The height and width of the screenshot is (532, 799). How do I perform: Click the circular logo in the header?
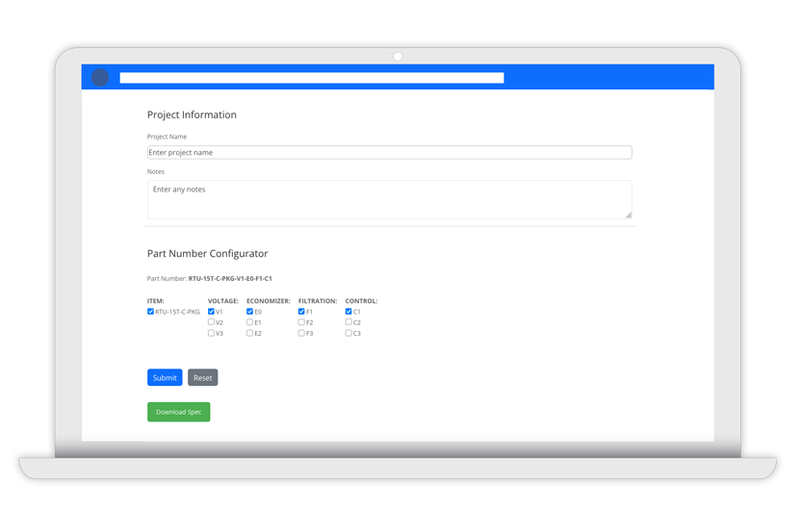tap(100, 78)
